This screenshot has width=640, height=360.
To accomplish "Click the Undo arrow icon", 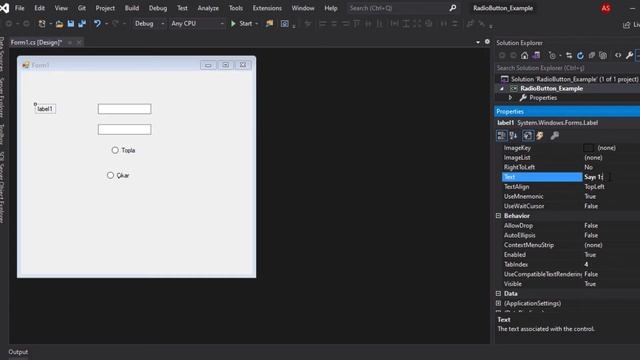I will click(x=97, y=24).
